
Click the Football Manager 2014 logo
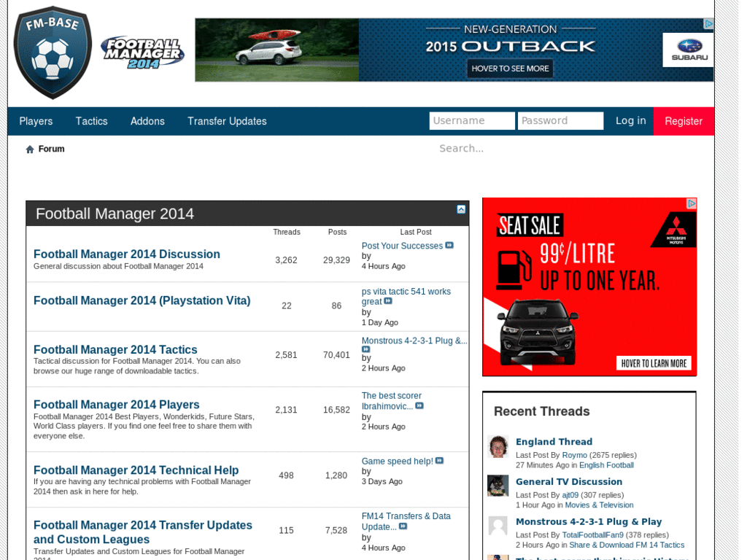[x=142, y=52]
